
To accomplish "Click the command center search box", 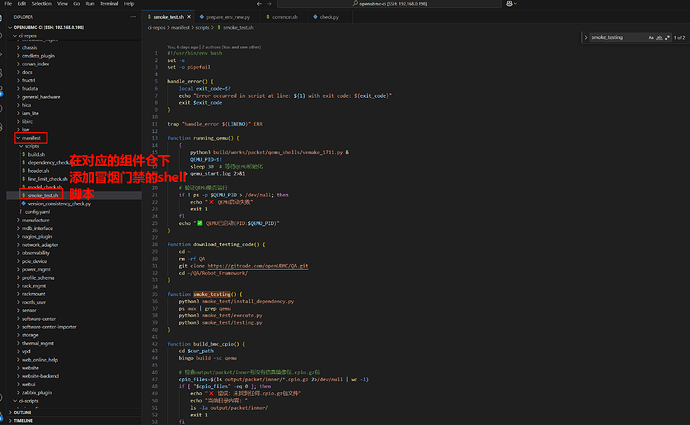I will pos(389,4).
